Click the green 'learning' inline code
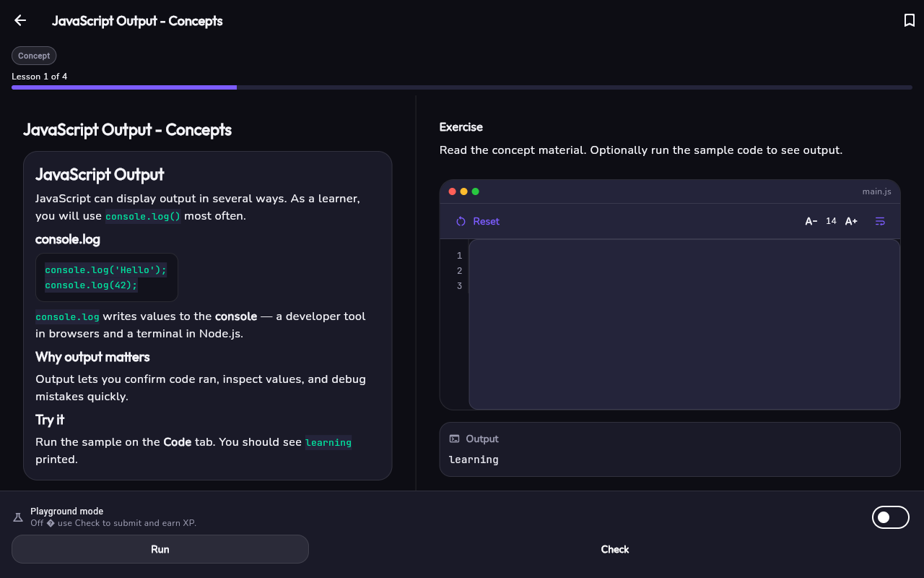The image size is (924, 578). (x=328, y=442)
